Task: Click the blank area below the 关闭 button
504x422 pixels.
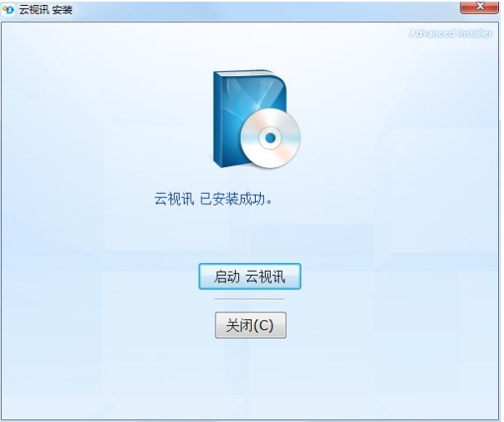Action: coord(251,379)
